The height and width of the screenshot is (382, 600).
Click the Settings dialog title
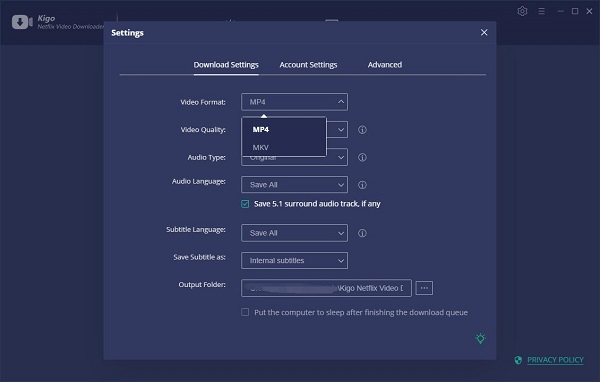(127, 33)
